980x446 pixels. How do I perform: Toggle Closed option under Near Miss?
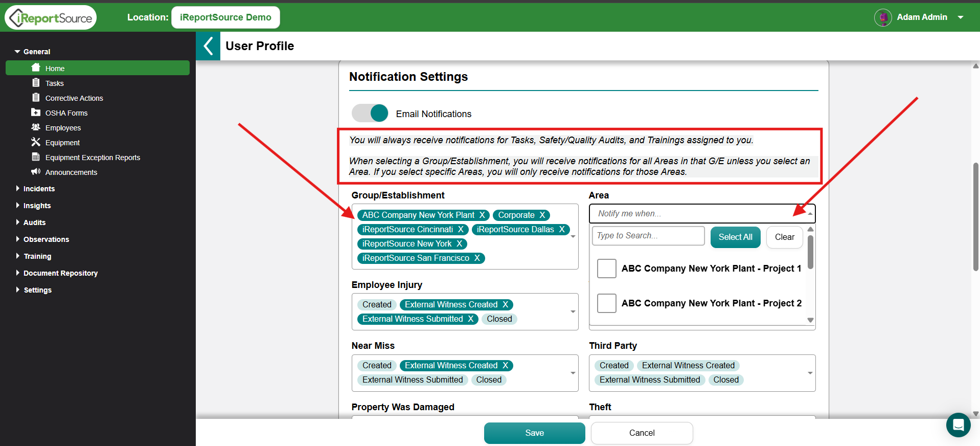(x=489, y=380)
